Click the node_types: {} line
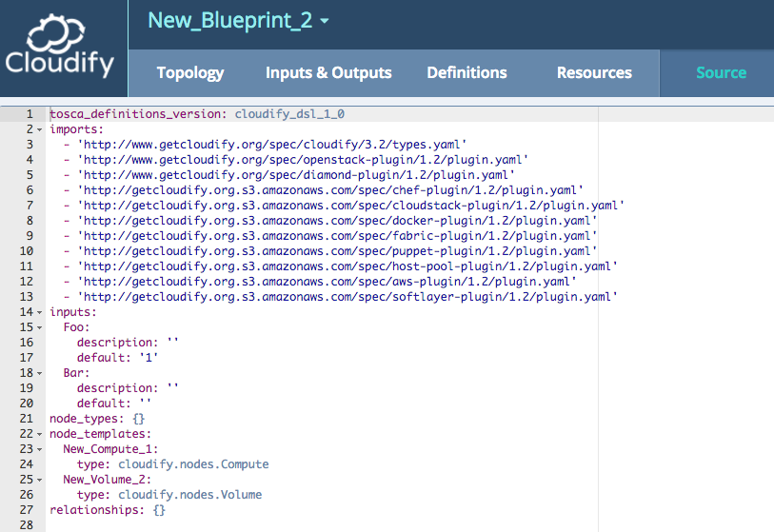This screenshot has width=774, height=532. [x=97, y=419]
